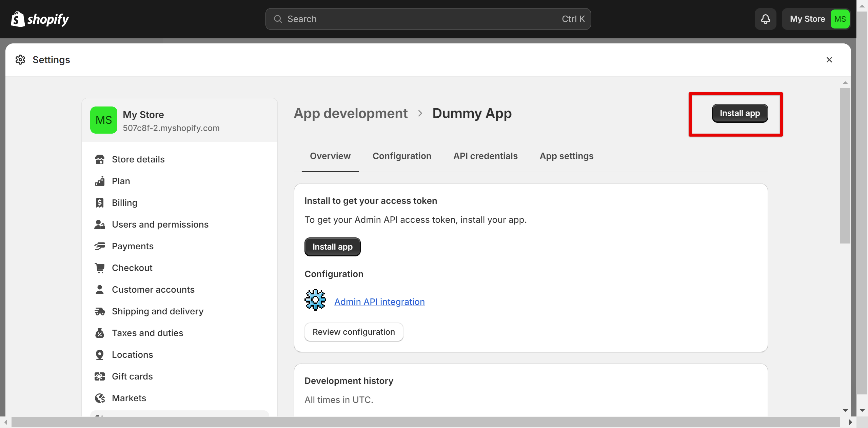Click the Customer accounts person icon
This screenshot has height=428, width=868.
[x=100, y=290]
